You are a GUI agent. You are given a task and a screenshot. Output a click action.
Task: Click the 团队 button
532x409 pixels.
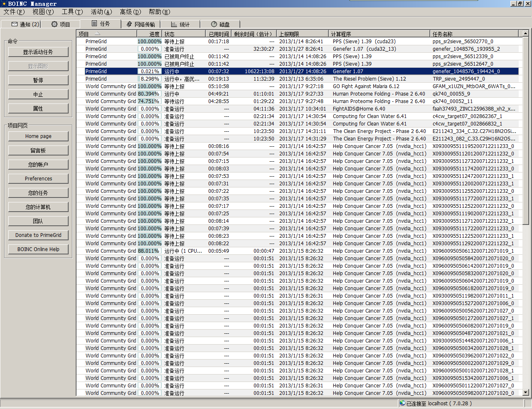[38, 221]
